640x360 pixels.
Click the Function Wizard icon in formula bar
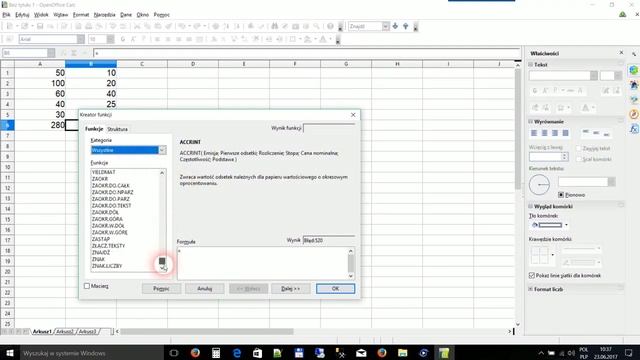63,53
